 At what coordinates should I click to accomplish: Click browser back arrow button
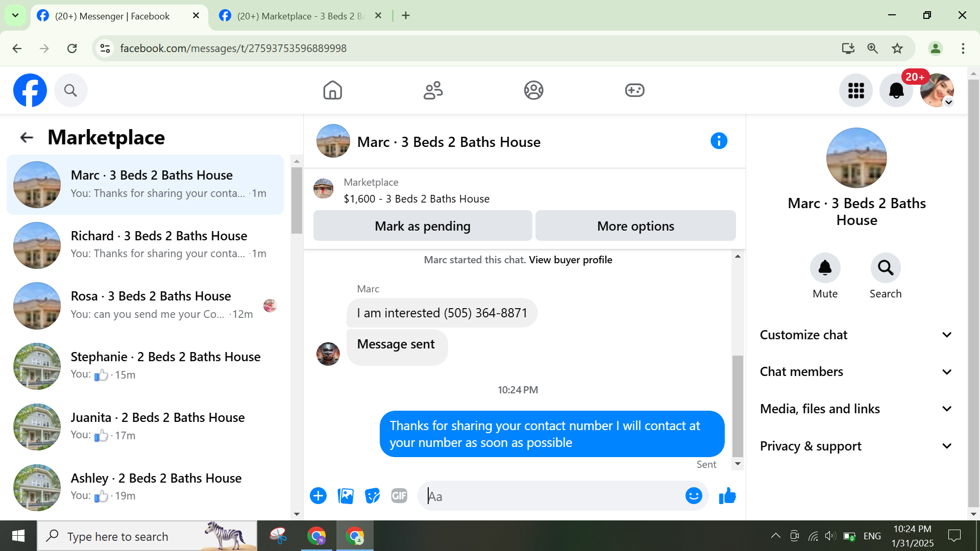coord(17,48)
